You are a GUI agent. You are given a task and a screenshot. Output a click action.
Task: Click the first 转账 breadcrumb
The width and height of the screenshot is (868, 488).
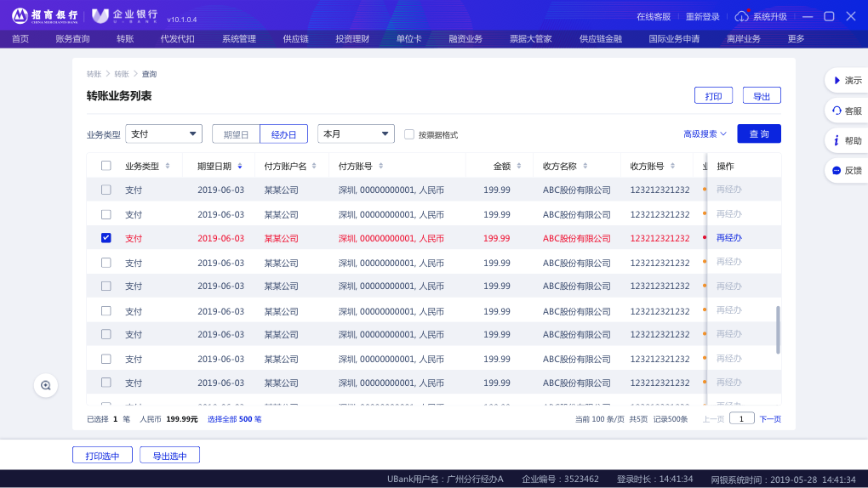pyautogui.click(x=94, y=74)
